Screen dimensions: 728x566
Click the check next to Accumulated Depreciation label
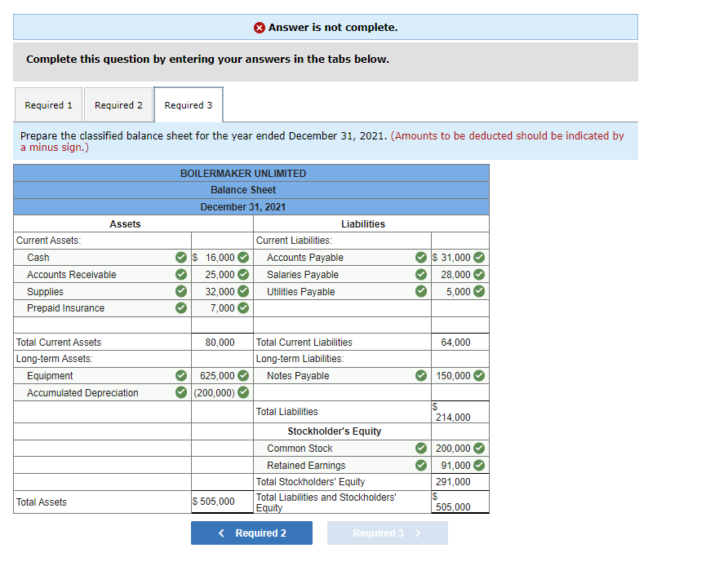[181, 392]
